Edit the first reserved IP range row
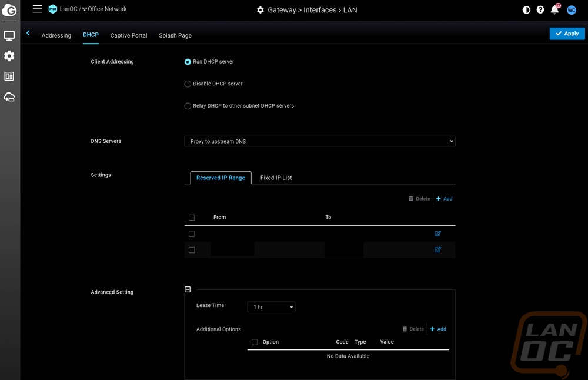 (437, 234)
